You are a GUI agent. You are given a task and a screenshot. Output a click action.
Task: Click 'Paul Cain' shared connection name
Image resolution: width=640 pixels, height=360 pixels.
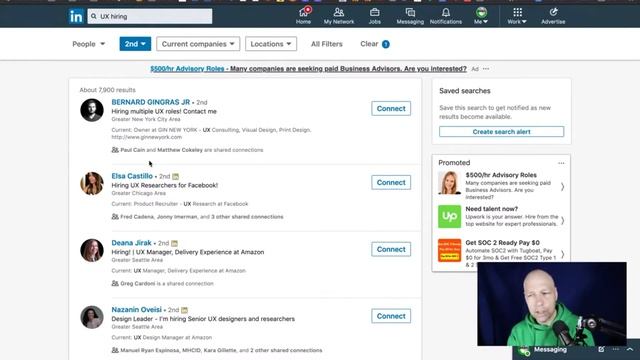(x=133, y=150)
